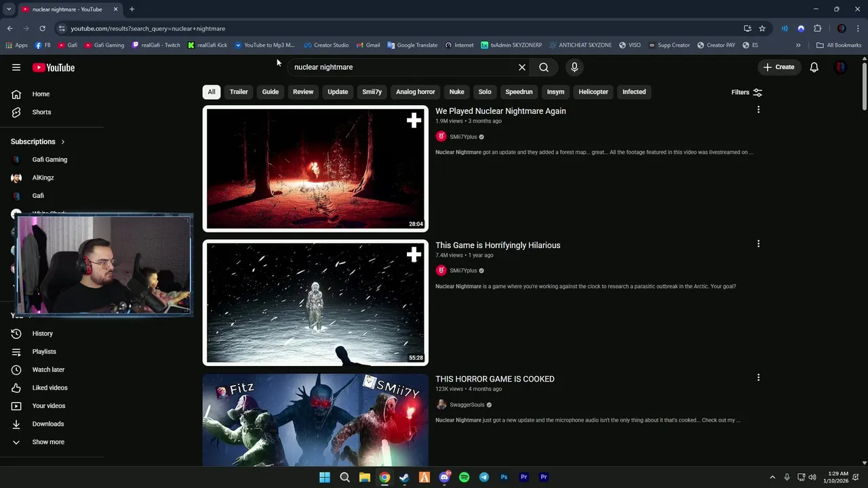Viewport: 868px width, 488px height.
Task: Expand the hidden bookmarks overflow chevron
Action: coord(798,45)
